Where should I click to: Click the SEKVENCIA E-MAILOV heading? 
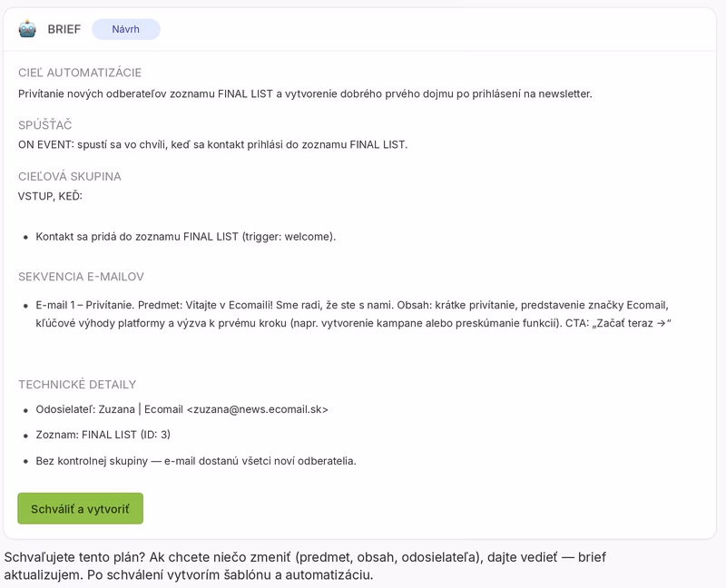(x=81, y=277)
